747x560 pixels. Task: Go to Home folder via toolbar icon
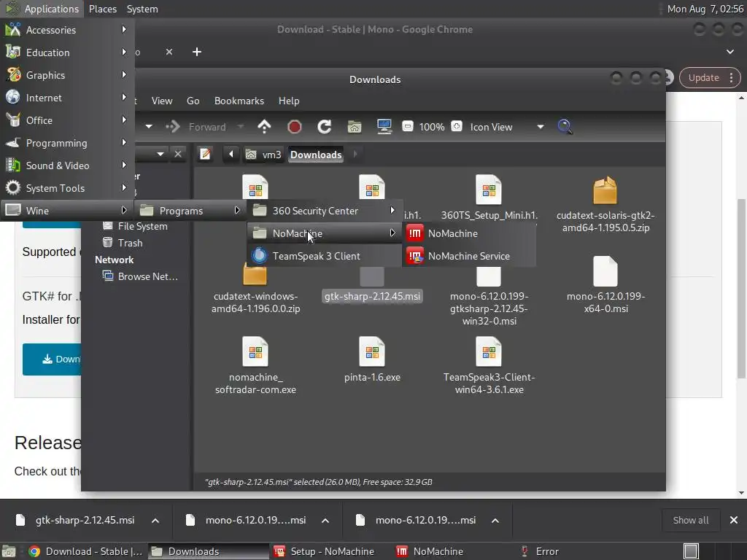coord(354,127)
